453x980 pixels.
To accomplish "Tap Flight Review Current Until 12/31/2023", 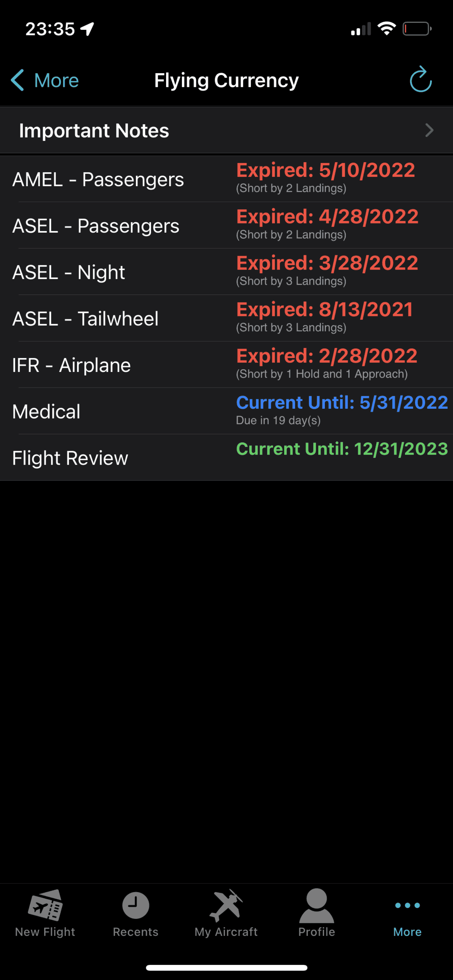I will click(342, 449).
